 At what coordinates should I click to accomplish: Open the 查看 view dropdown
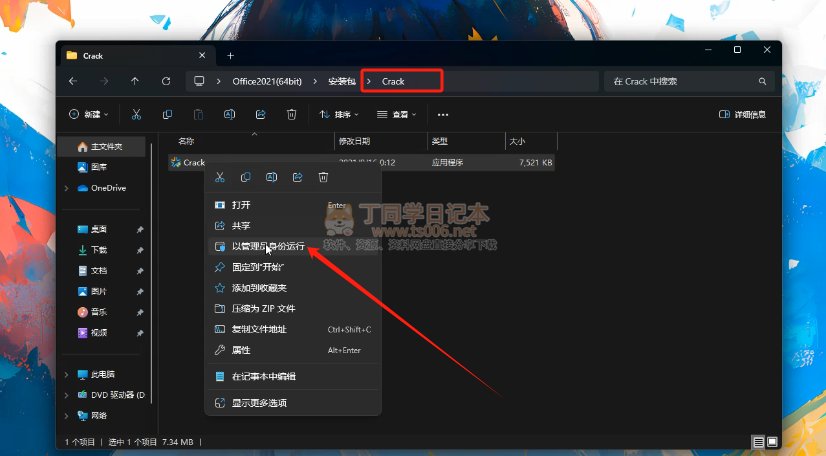coord(397,114)
